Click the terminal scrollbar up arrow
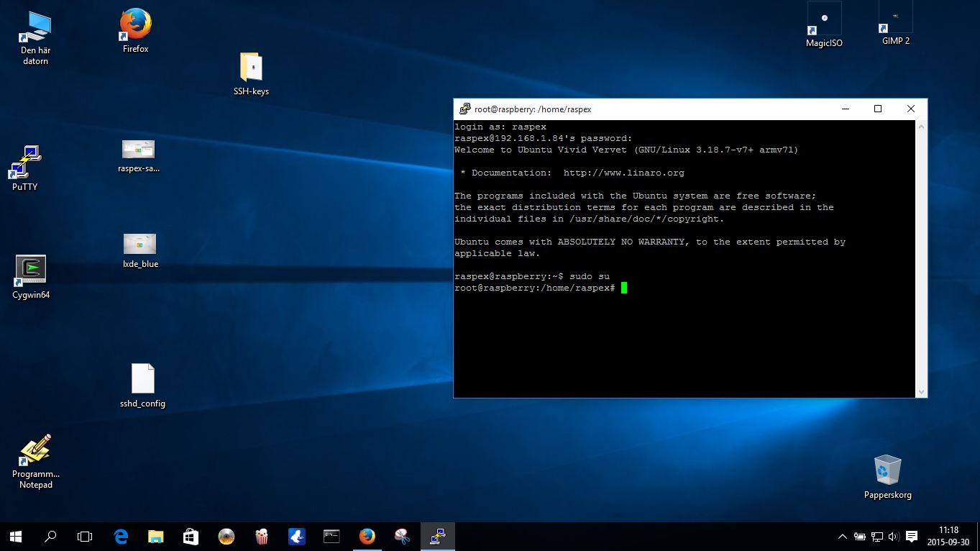980x551 pixels. click(921, 127)
